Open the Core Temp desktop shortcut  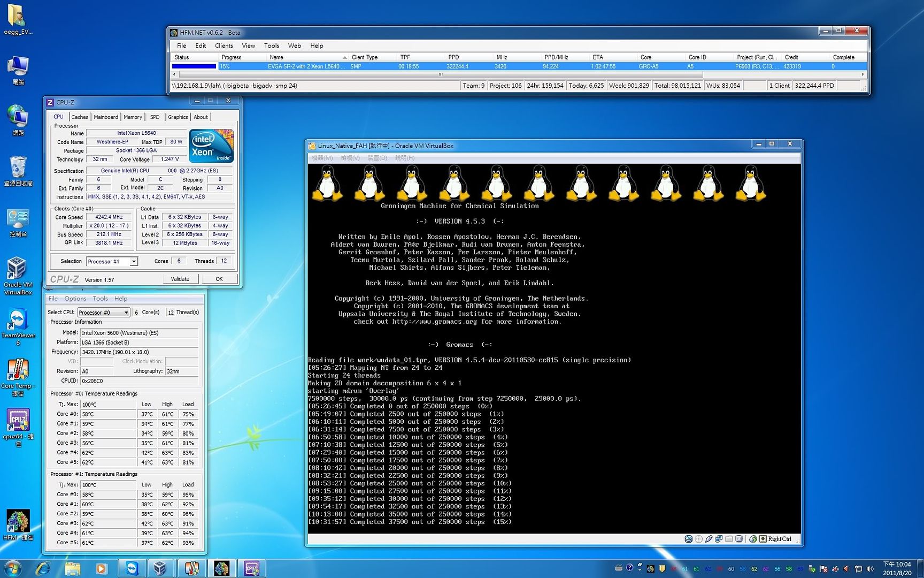(18, 377)
